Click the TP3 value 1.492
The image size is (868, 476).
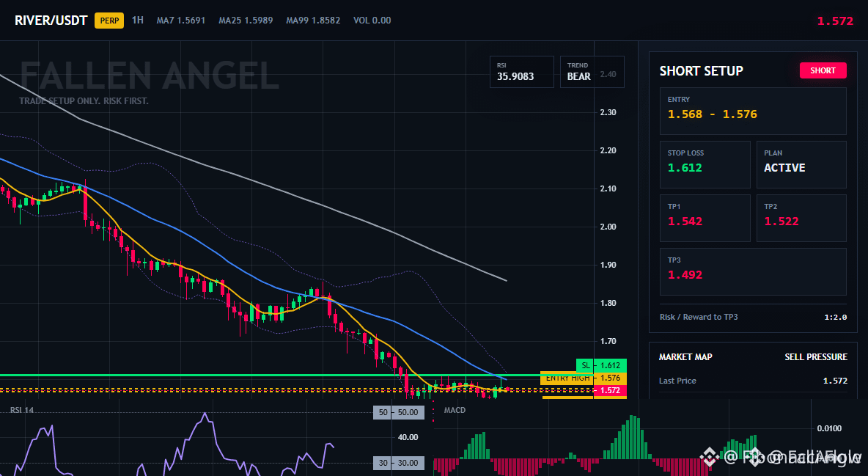[x=685, y=275]
